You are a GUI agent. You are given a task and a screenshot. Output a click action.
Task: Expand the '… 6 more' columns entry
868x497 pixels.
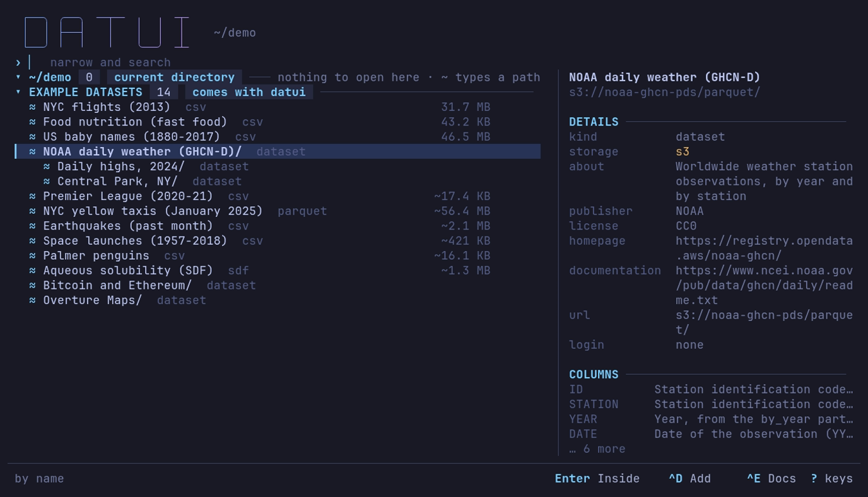(597, 449)
